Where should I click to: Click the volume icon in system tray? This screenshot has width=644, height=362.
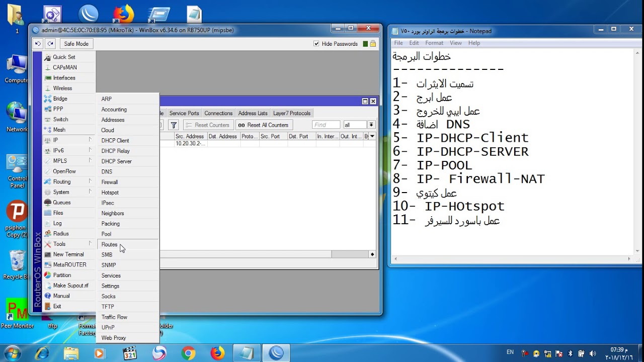pyautogui.click(x=592, y=353)
